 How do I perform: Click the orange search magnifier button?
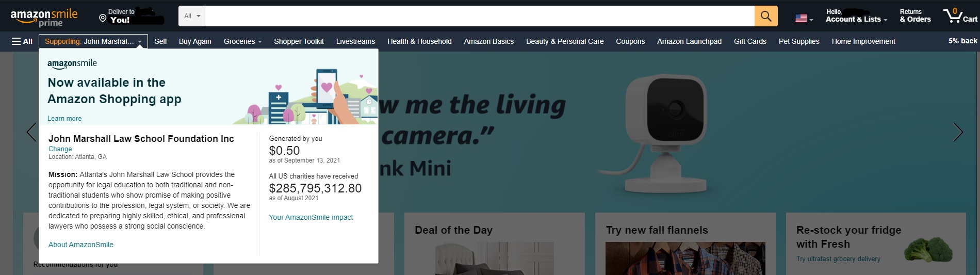766,17
